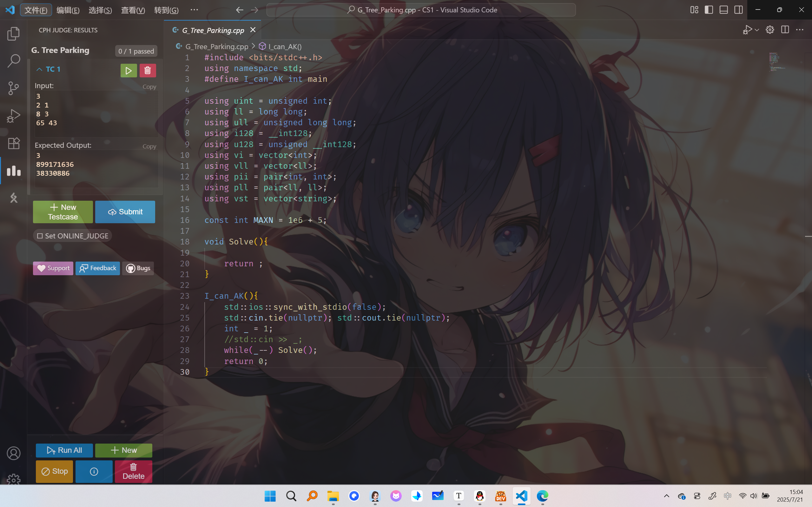Viewport: 812px width, 507px height.
Task: Toggle the primary side bar visibility
Action: point(709,10)
